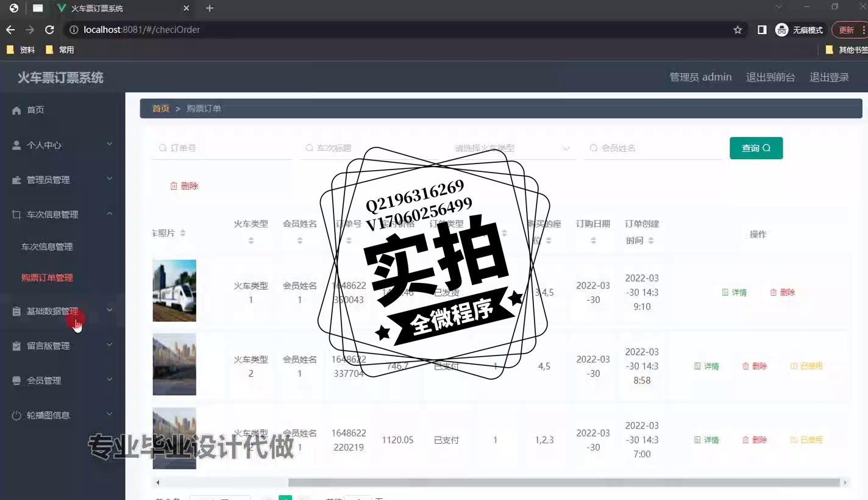Focus the 订单号 search field

[222, 148]
